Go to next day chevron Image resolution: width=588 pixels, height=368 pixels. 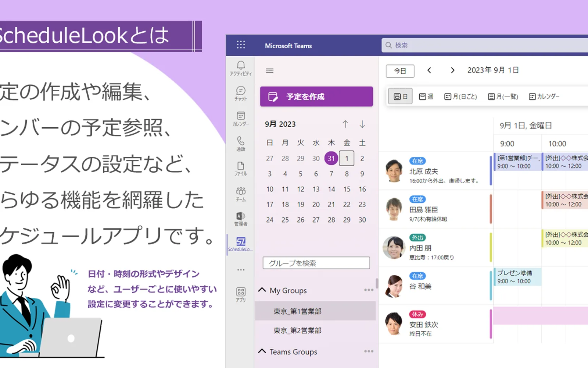coord(453,70)
